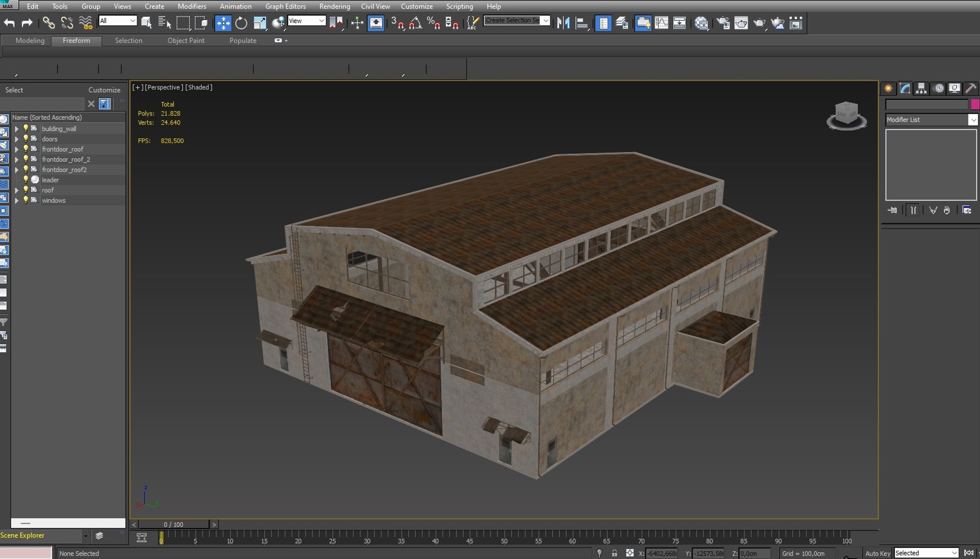Clear Scene Explorer search with X button
Viewport: 980px width, 559px height.
91,104
